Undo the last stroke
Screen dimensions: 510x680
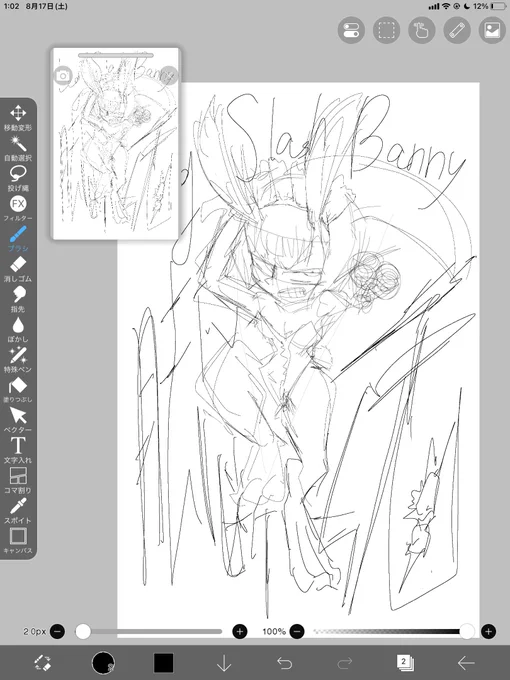[284, 663]
